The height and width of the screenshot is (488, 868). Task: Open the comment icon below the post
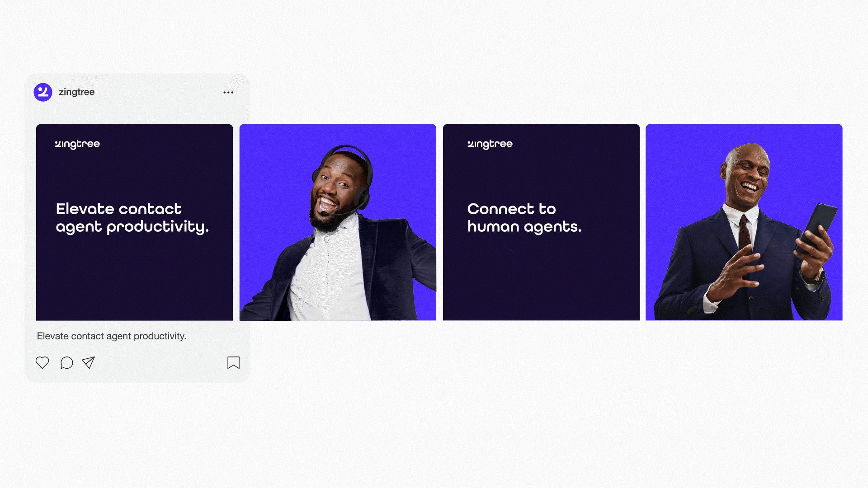pos(66,362)
